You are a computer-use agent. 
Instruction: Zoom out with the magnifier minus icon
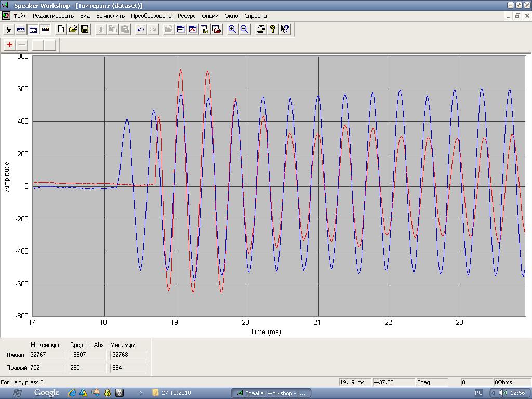(x=244, y=30)
